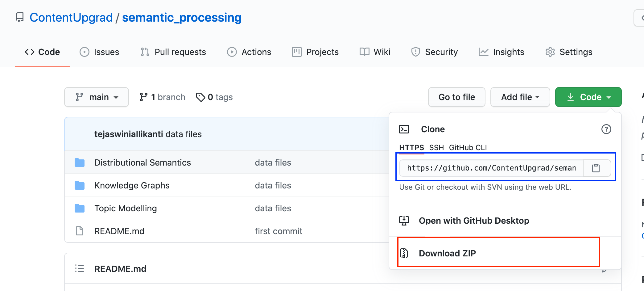Open the README.md file in file list
This screenshot has height=291, width=644.
pos(119,231)
